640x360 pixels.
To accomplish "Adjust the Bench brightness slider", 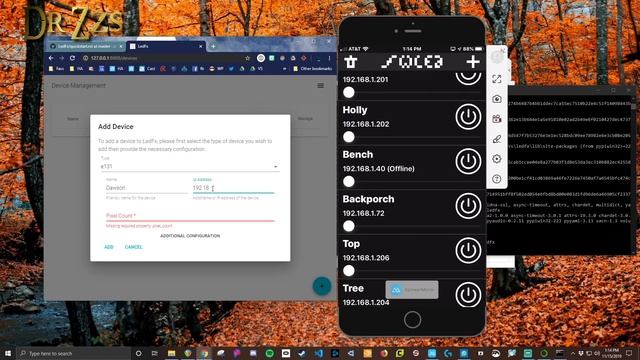I will [349, 181].
